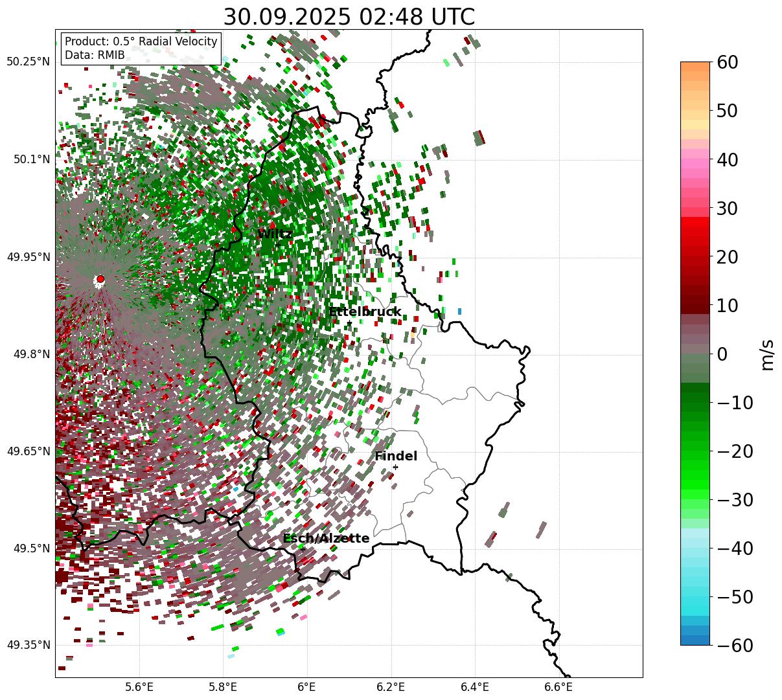Click the Esch/Alzette cross marker

coord(302,548)
